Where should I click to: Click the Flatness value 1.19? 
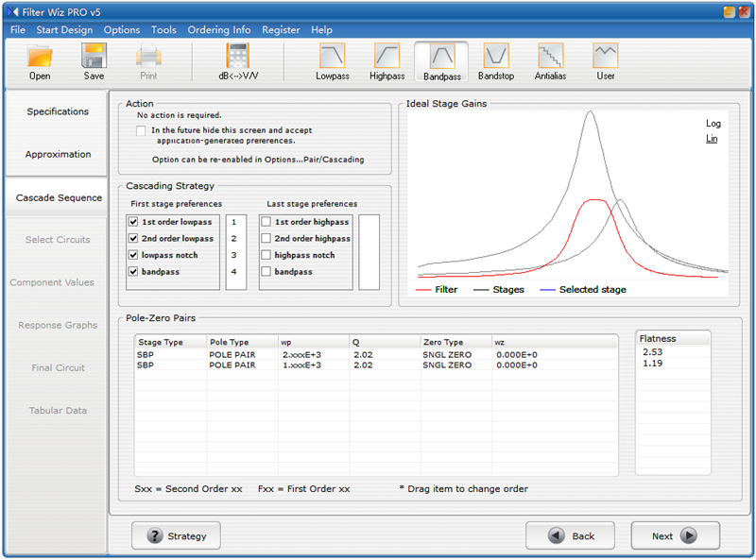pos(652,364)
